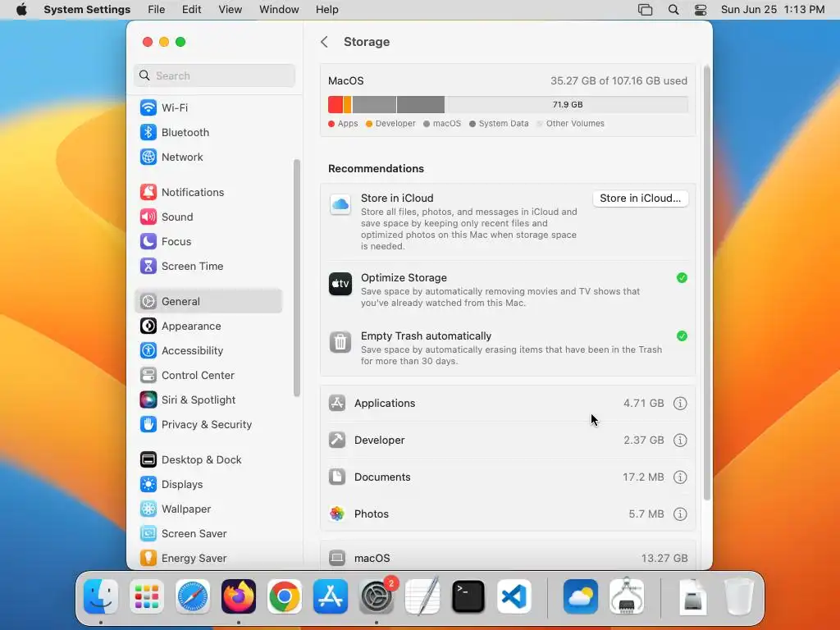Open the File menu
The image size is (840, 630).
tap(157, 10)
